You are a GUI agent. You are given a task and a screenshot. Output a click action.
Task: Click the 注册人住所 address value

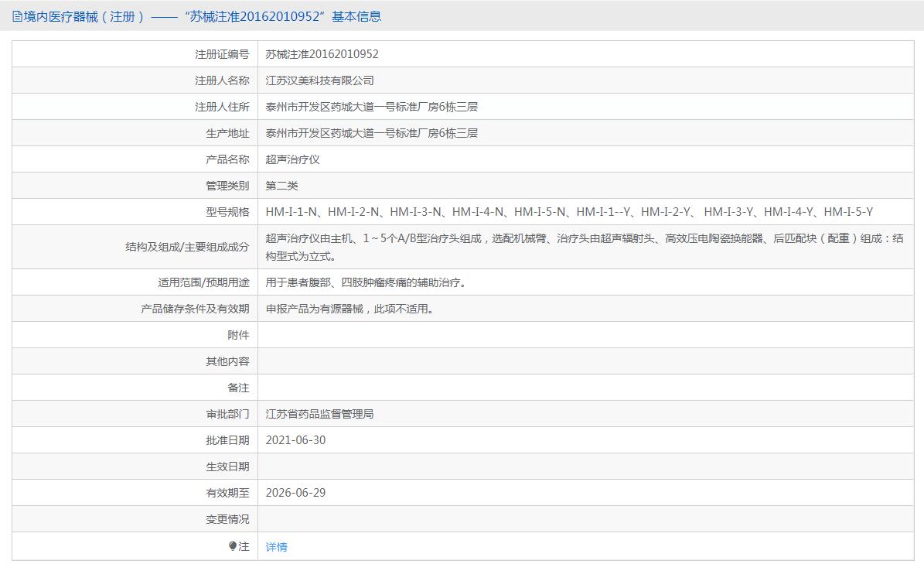(x=371, y=107)
